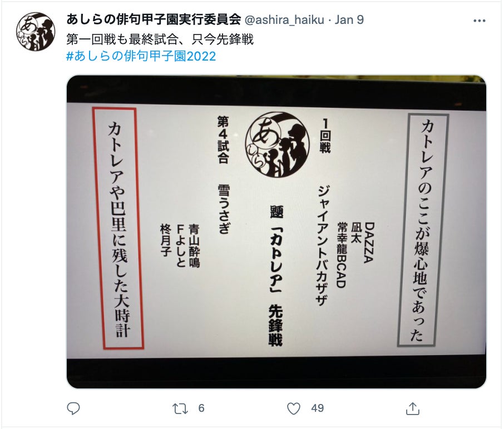The width and height of the screenshot is (504, 429).
Task: Open the あしらの俳句甲子園 profile avatar
Action: click(x=36, y=32)
